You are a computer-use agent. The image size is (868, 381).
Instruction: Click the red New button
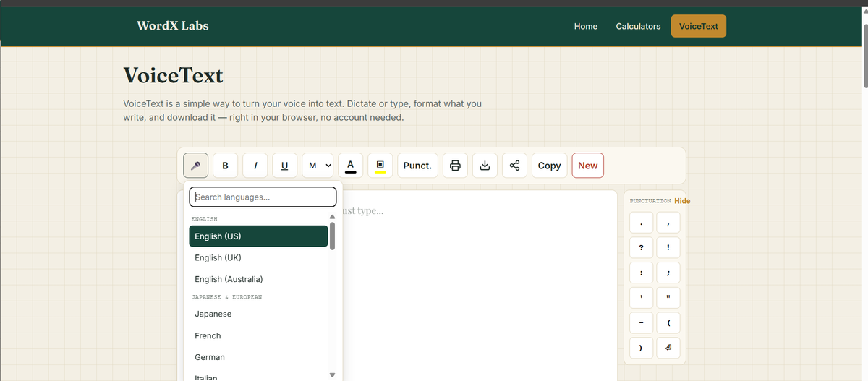(x=587, y=166)
